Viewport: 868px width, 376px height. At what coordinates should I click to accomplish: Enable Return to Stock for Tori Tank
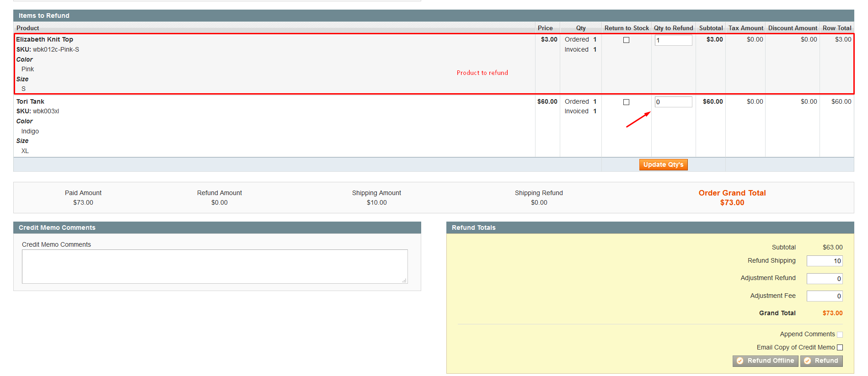coord(626,102)
